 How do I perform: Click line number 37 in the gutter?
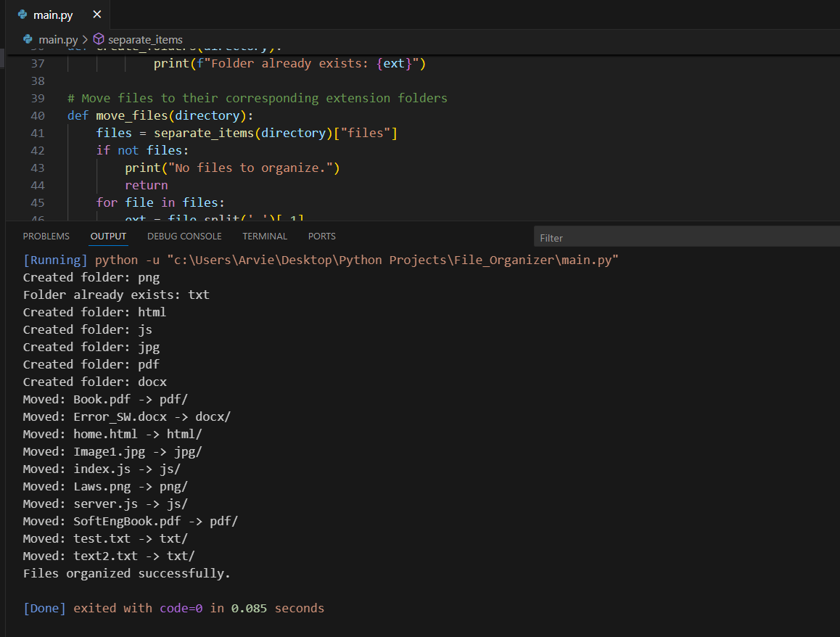[38, 63]
